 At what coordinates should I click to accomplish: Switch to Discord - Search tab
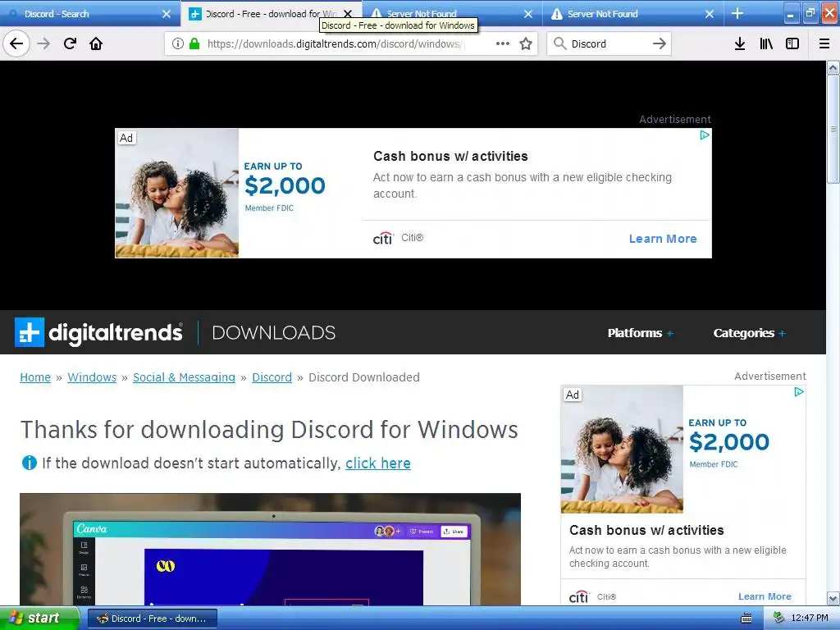[x=89, y=14]
